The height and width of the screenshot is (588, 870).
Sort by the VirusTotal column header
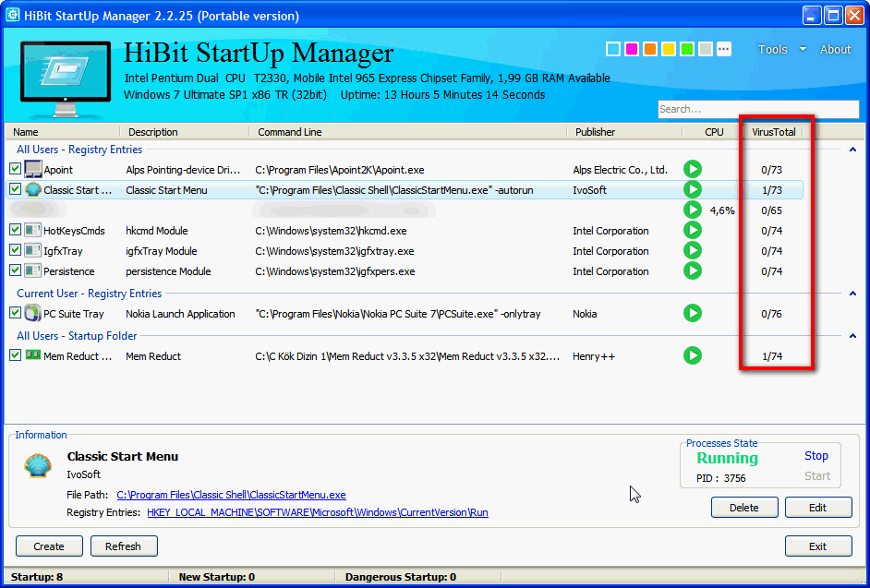click(773, 132)
